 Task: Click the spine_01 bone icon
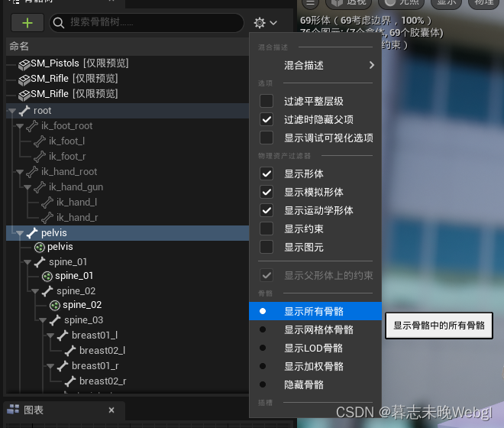tap(40, 262)
